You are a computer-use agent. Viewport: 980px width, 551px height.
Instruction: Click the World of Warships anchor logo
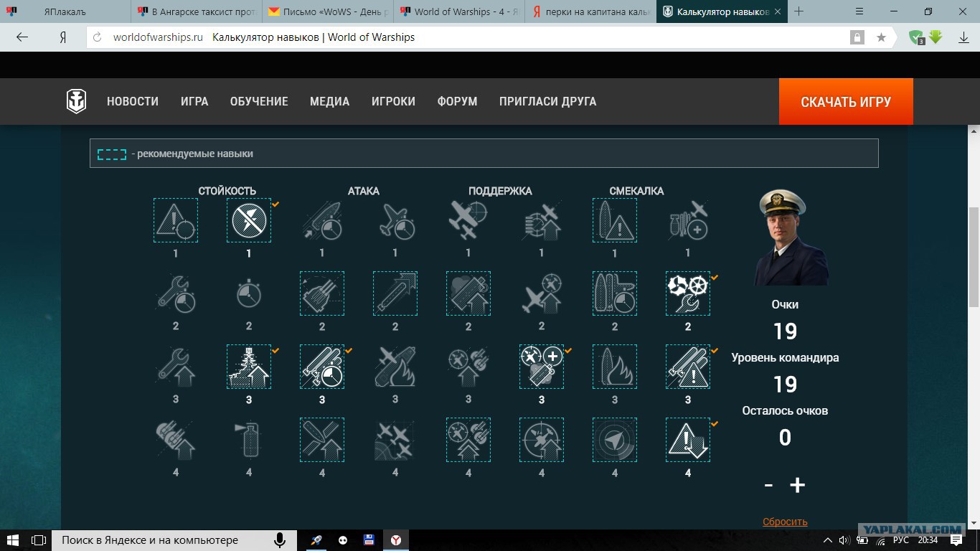tap(77, 102)
